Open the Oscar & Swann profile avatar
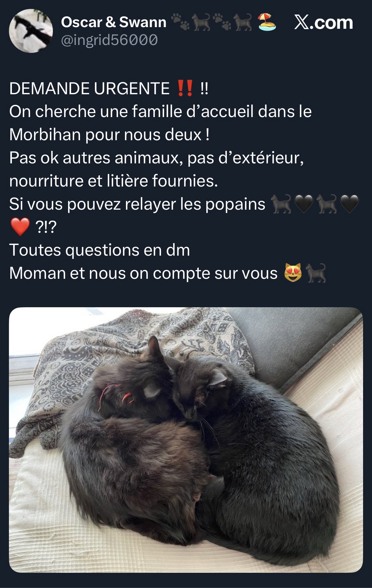This screenshot has width=372, height=588. click(31, 31)
